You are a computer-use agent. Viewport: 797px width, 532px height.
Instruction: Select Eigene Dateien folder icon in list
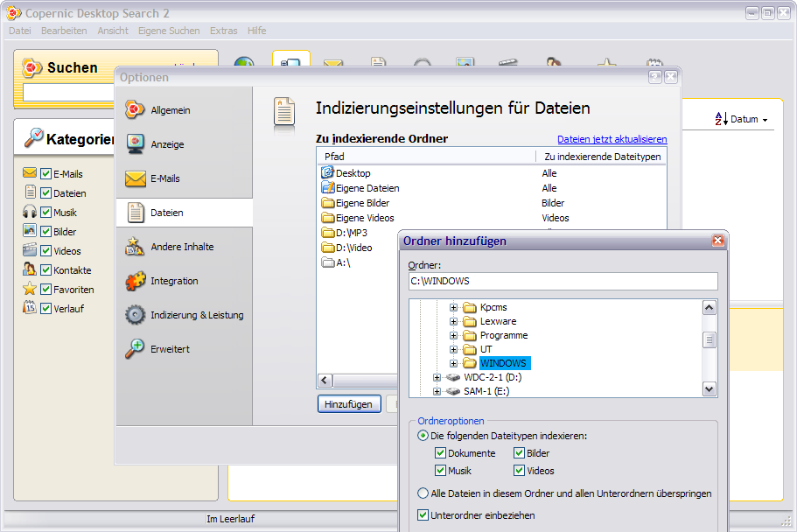point(327,187)
